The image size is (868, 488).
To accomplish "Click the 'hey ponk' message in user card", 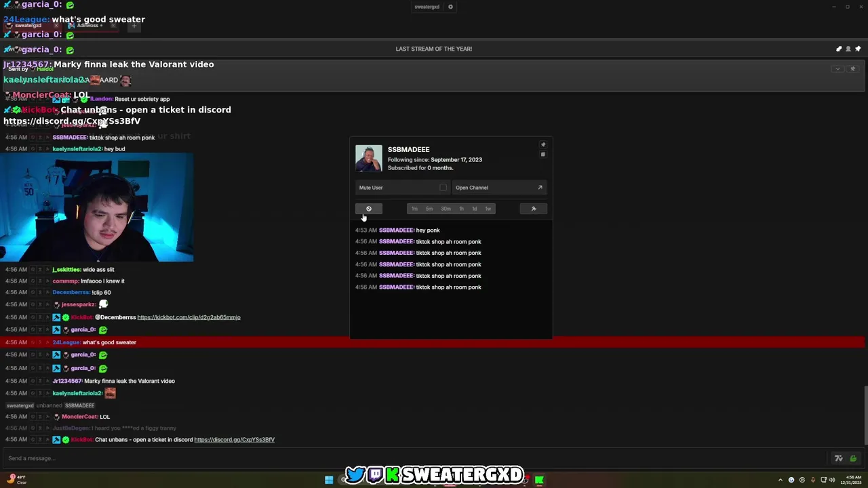I will [x=428, y=230].
